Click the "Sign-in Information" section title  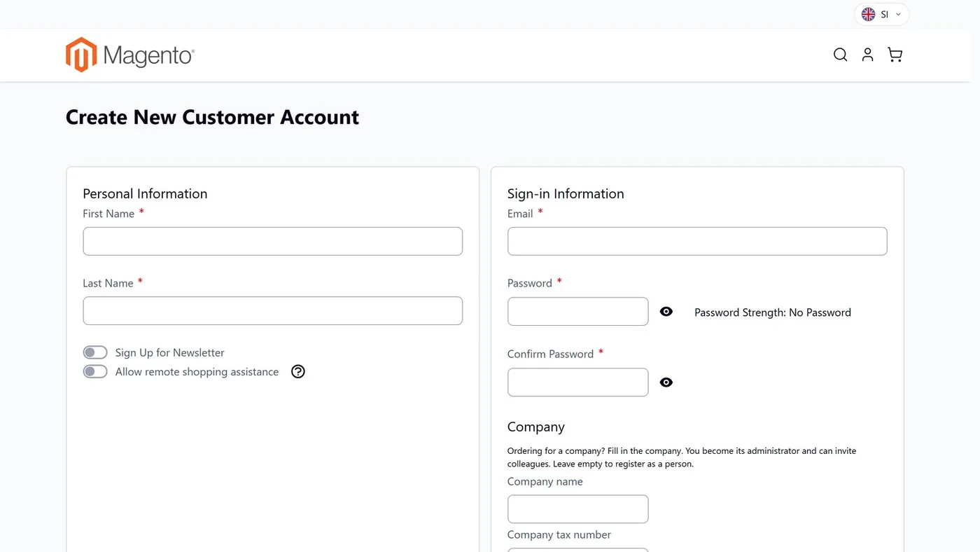tap(566, 194)
